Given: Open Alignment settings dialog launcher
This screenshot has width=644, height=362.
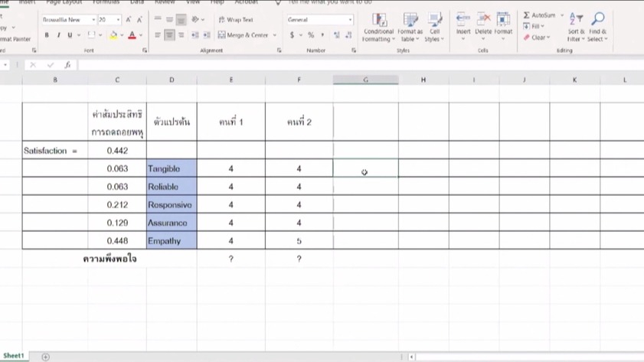Looking at the screenshot, I should 279,50.
